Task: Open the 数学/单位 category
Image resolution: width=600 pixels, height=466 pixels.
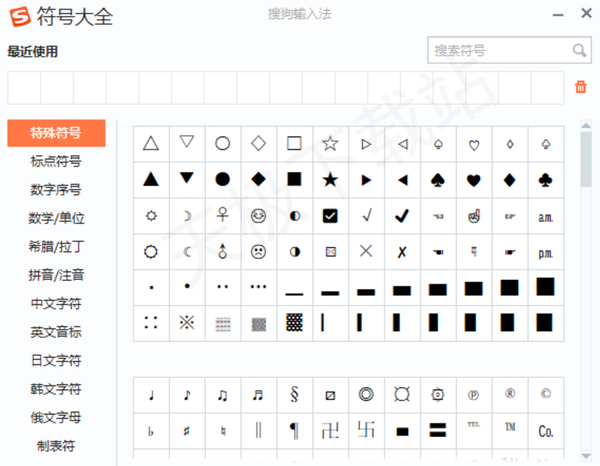Action: [56, 218]
